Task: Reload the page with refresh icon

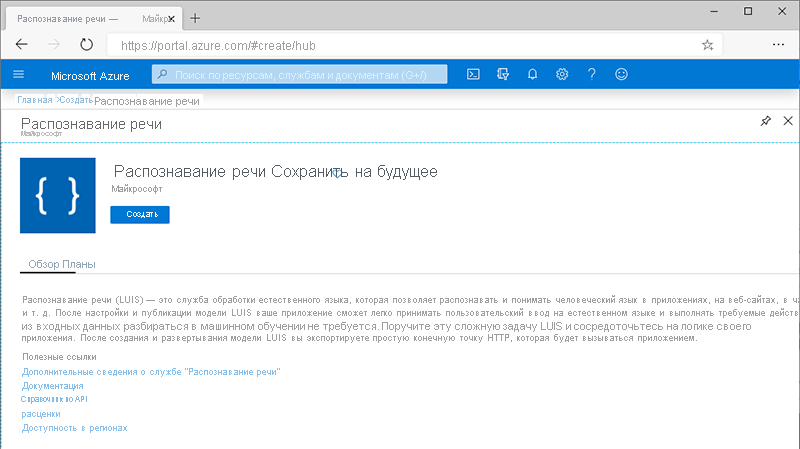Action: [x=87, y=44]
